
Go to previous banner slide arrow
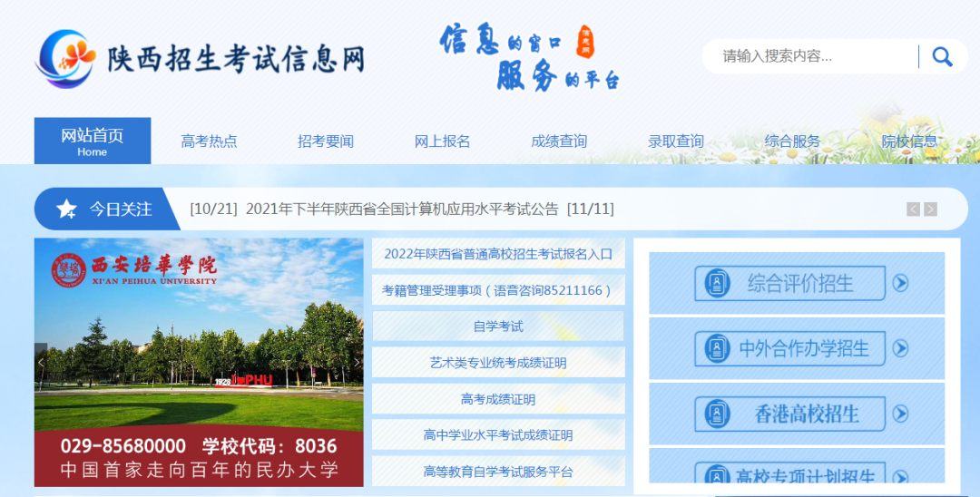(41, 362)
